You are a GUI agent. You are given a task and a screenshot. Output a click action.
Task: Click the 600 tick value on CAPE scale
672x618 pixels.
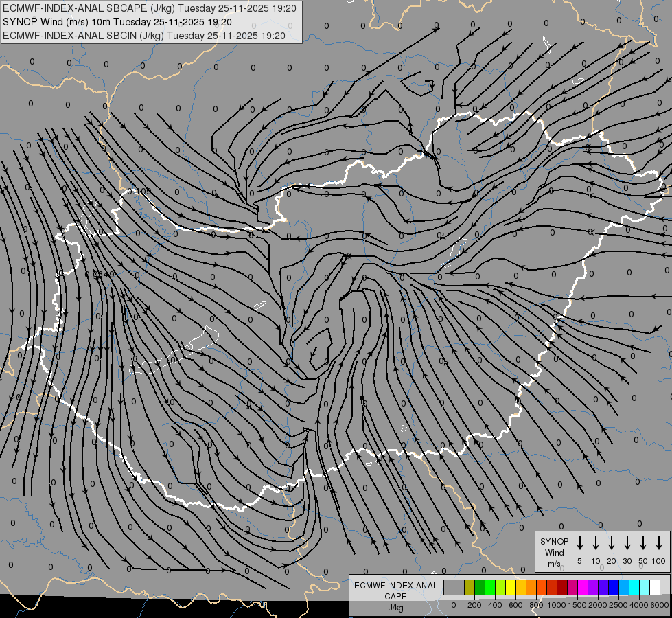click(x=515, y=605)
